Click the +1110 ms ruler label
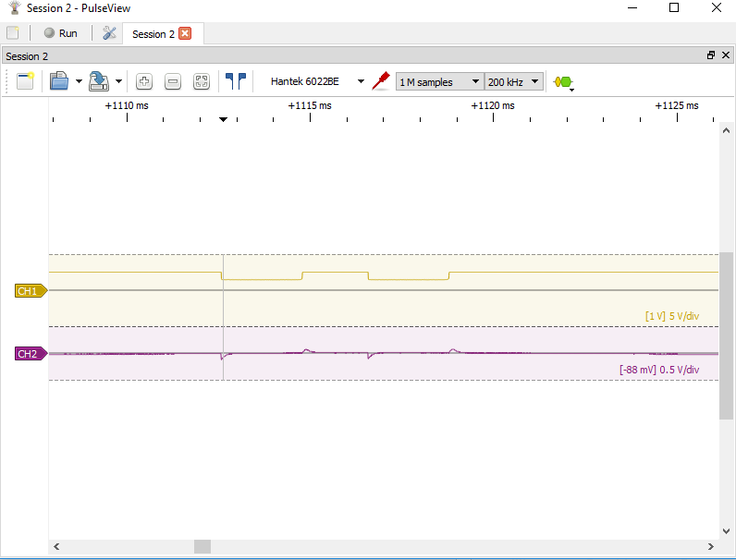The height and width of the screenshot is (560, 736). coord(127,105)
